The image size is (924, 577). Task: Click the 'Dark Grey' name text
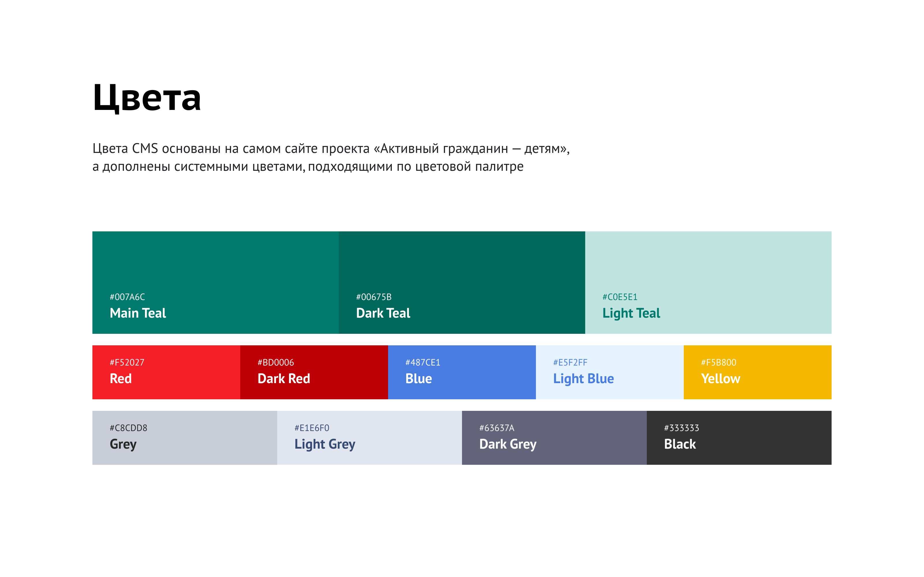tap(507, 444)
